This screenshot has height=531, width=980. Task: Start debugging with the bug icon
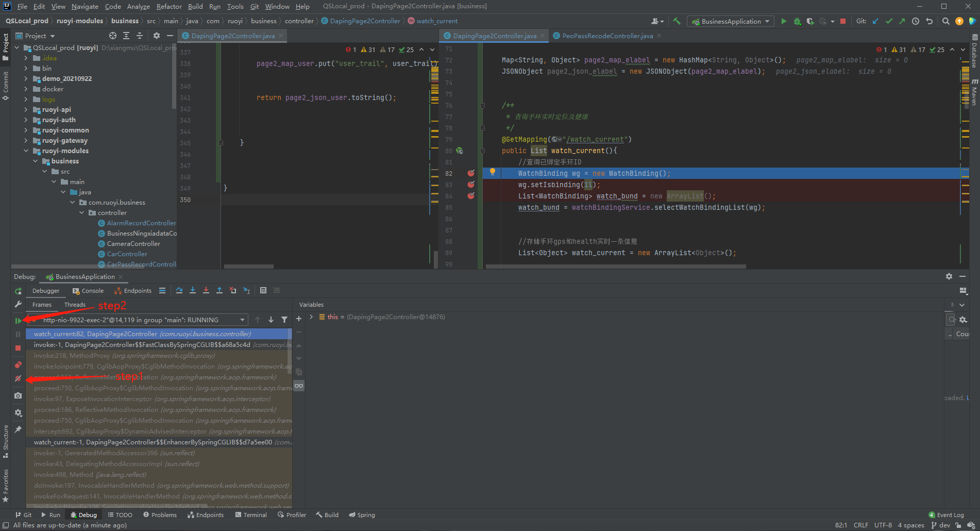[x=797, y=21]
